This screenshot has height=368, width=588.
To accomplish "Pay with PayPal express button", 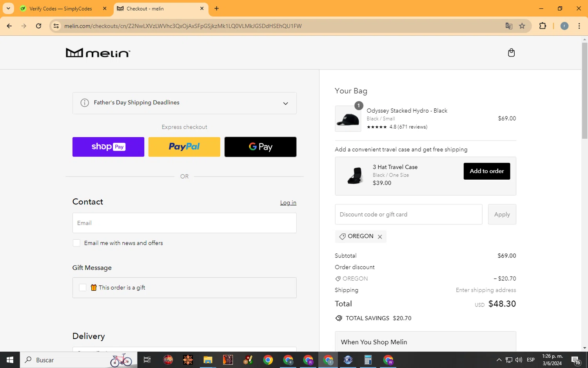I will (184, 147).
